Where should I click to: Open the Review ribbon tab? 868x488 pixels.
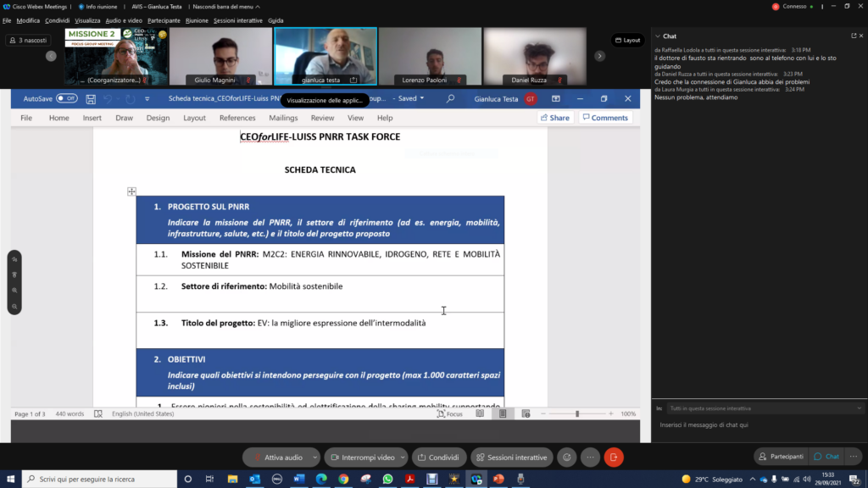322,118
